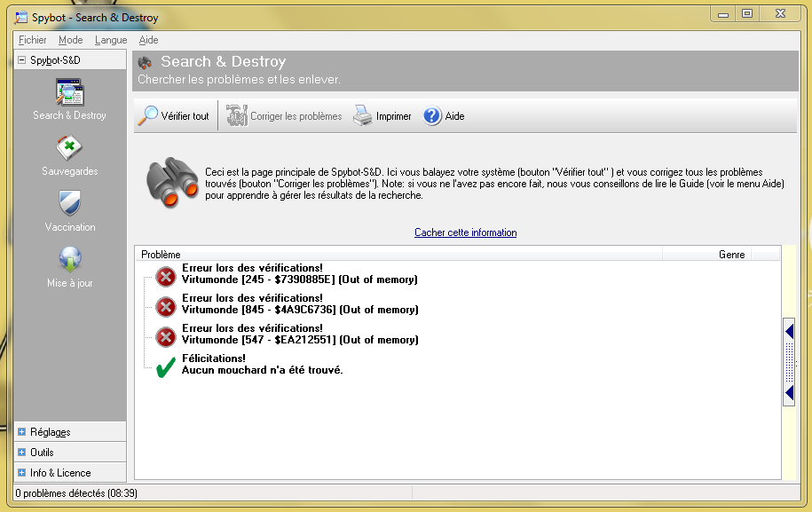
Task: Open the Langue menu
Action: tap(111, 40)
